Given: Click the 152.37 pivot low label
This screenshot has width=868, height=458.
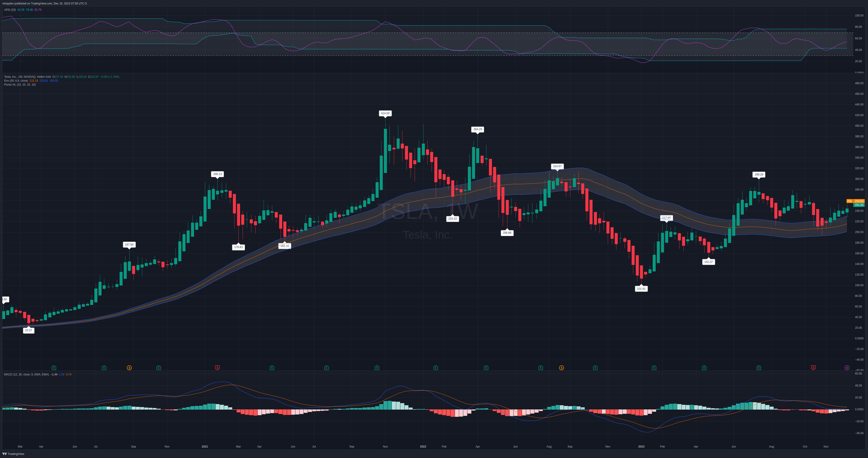Looking at the screenshot, I should [708, 262].
